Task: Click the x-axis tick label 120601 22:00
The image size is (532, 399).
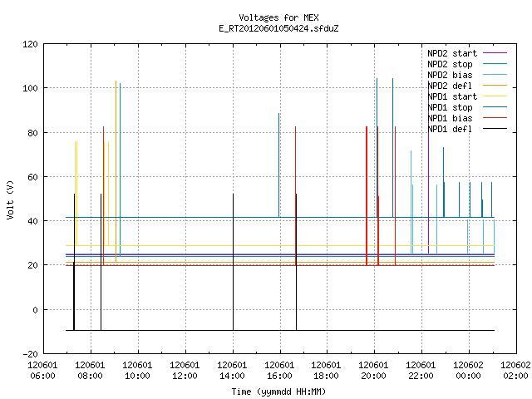Action: coord(421,371)
